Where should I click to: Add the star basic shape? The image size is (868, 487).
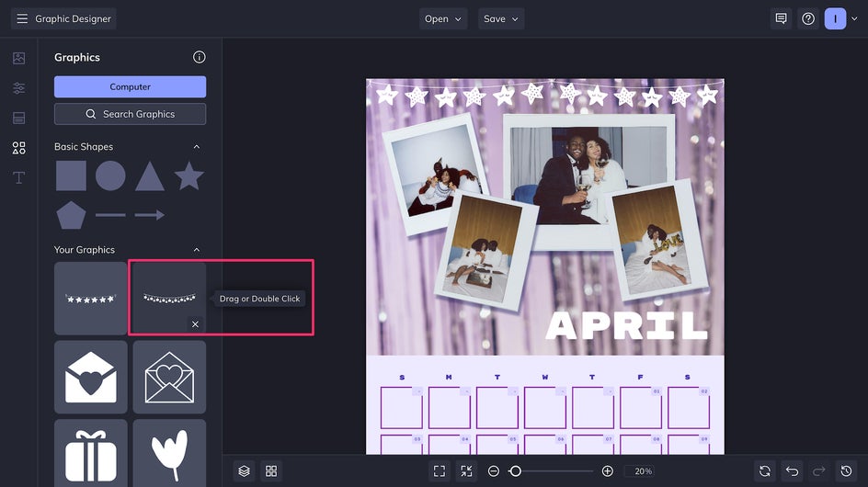(x=189, y=176)
